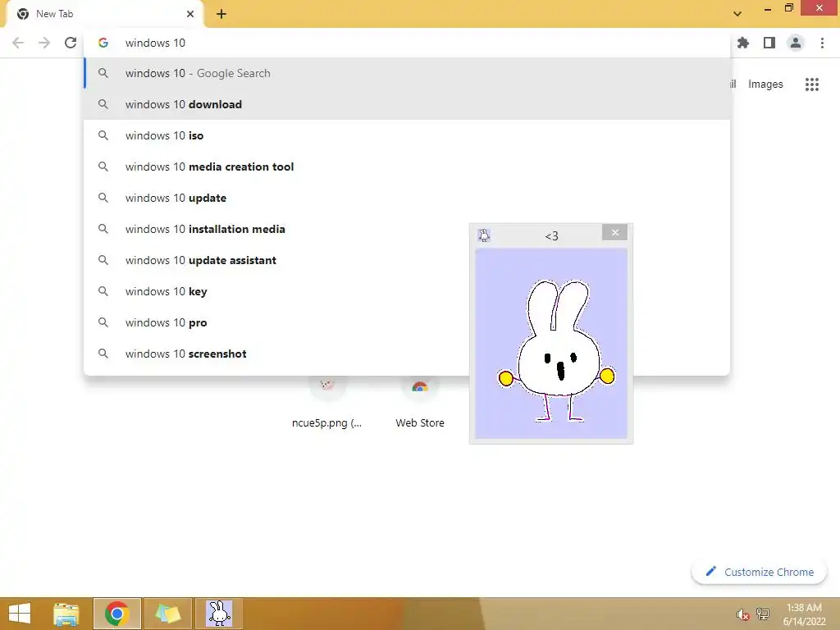Click the bunny app taskbar icon
Image resolution: width=840 pixels, height=630 pixels.
(219, 614)
